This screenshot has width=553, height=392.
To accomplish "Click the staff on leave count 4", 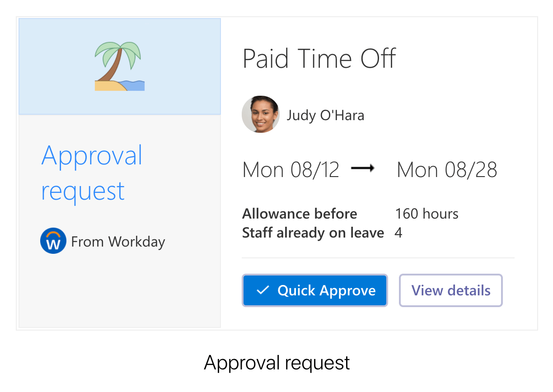I will coord(398,233).
